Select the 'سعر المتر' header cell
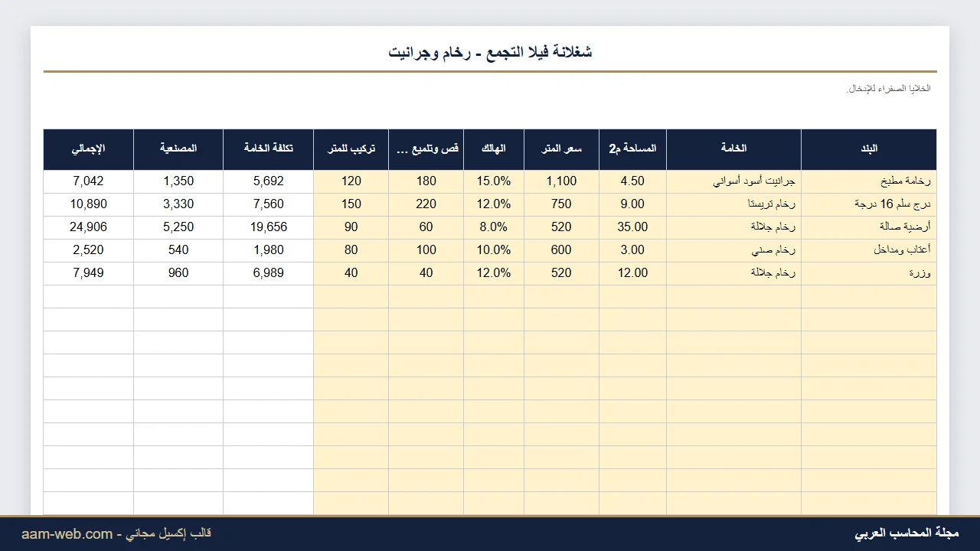The image size is (980, 551). pos(561,149)
